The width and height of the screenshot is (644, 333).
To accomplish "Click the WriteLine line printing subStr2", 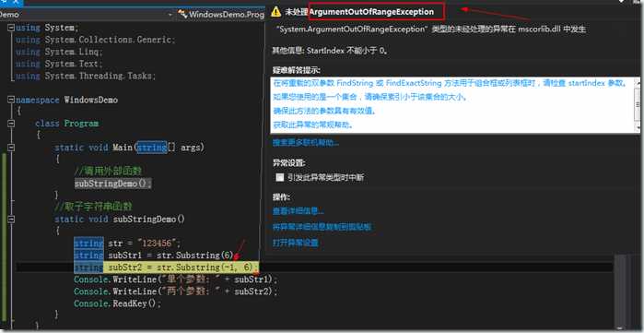I will pyautogui.click(x=176, y=291).
